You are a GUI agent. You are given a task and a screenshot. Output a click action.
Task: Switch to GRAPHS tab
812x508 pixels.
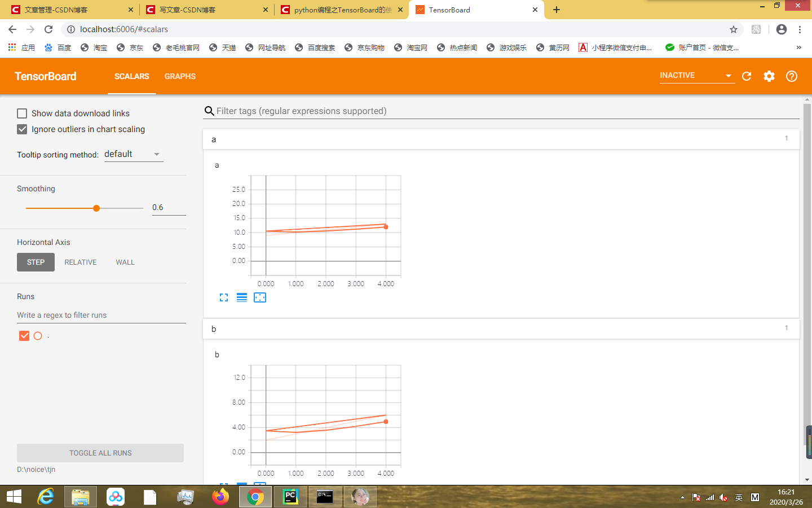tap(180, 76)
